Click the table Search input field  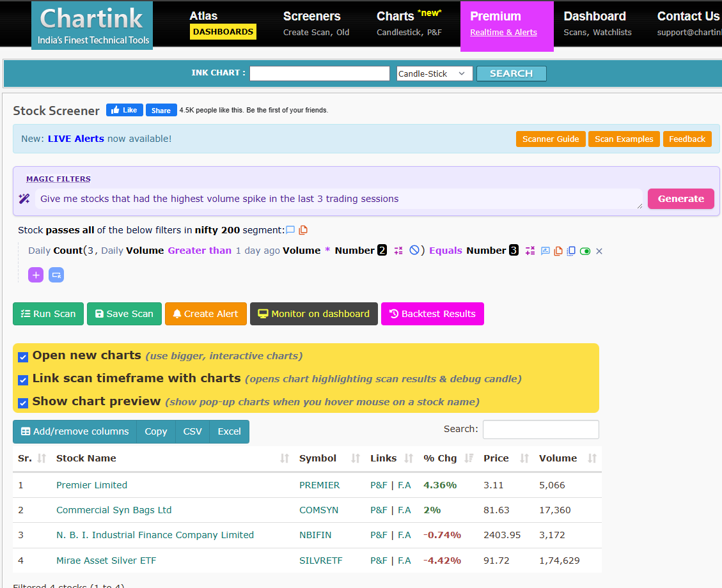point(540,429)
